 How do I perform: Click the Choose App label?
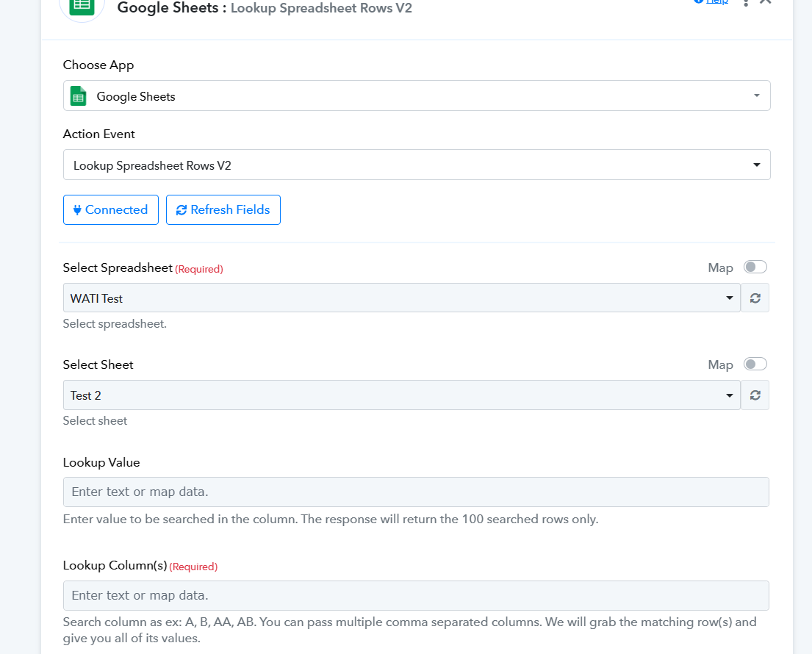coord(98,65)
